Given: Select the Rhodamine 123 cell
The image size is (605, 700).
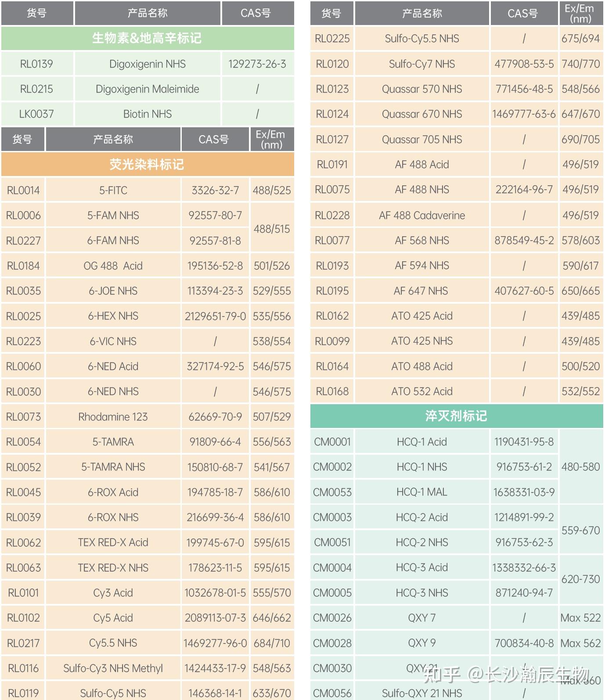Looking at the screenshot, I should 113,417.
